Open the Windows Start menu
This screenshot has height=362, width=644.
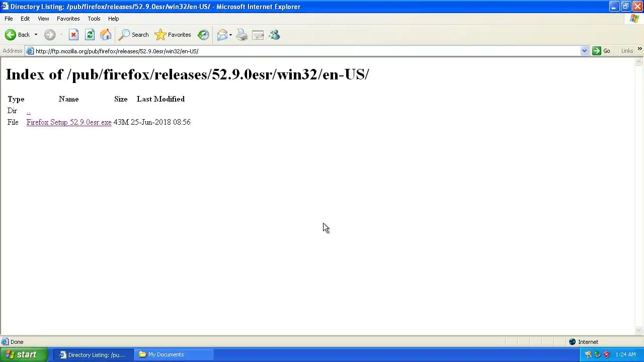pyautogui.click(x=24, y=354)
